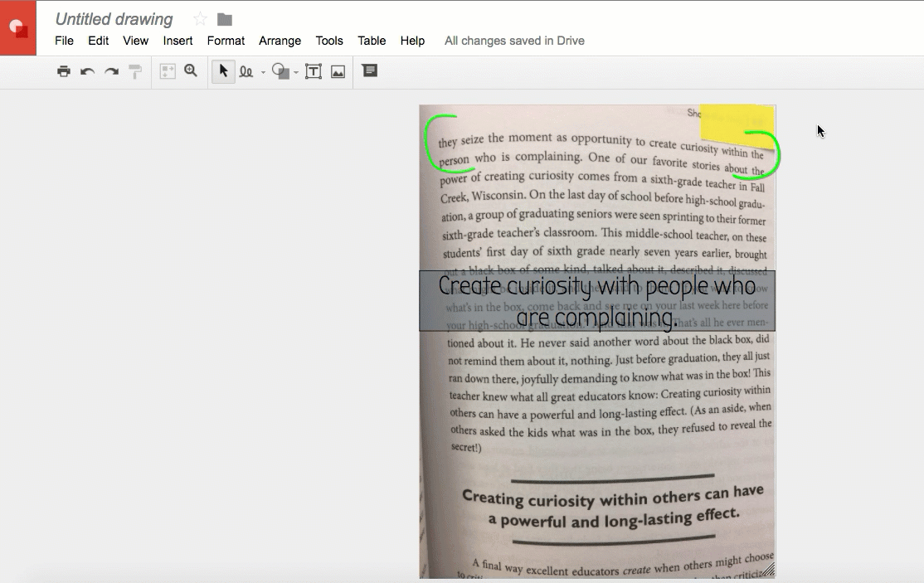The height and width of the screenshot is (583, 924).
Task: Click the Paint format roller
Action: (135, 71)
